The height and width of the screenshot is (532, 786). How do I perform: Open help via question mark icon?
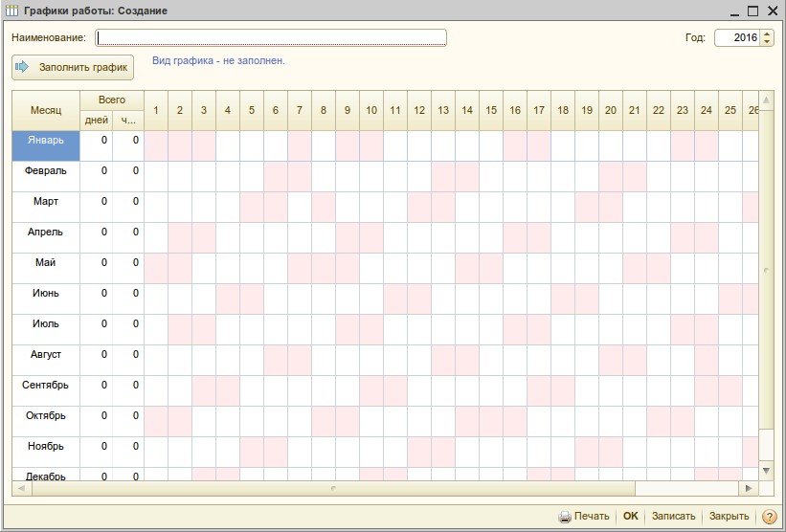(x=769, y=517)
